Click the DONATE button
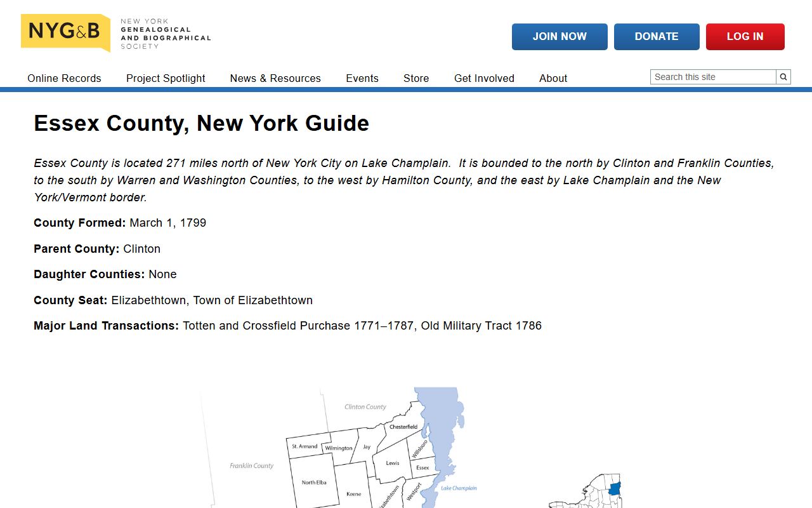This screenshot has height=508, width=812. pos(657,37)
